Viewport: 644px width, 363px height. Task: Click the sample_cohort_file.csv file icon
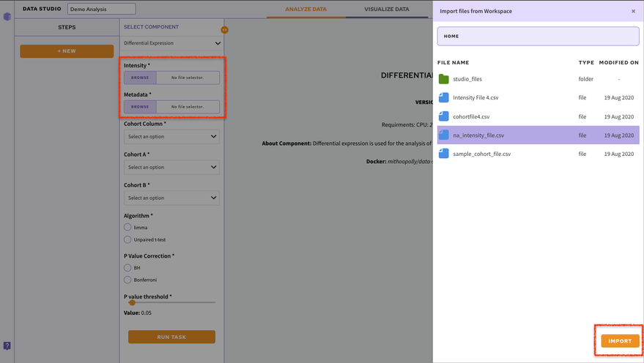coord(443,154)
